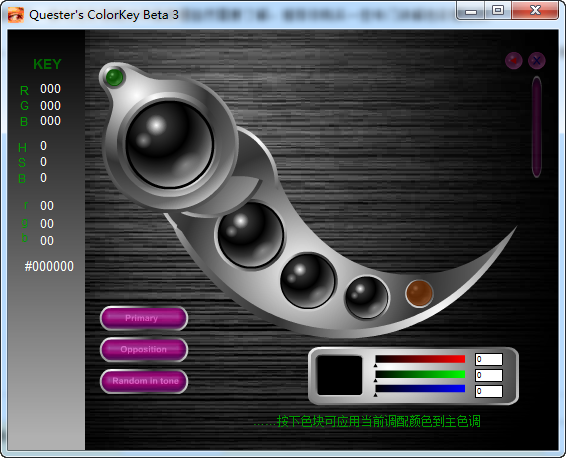Click the G value 000
The height and width of the screenshot is (458, 566).
point(51,106)
